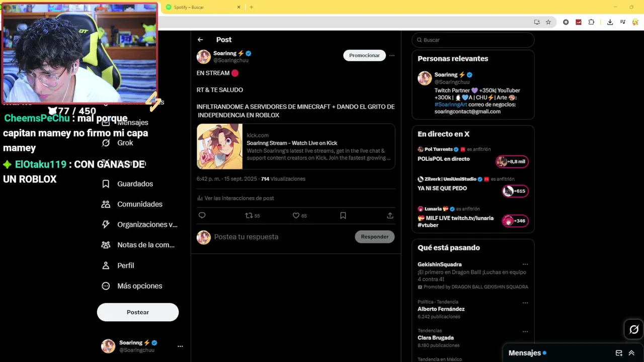Open account menu dots beside Soarinng

tap(180, 346)
